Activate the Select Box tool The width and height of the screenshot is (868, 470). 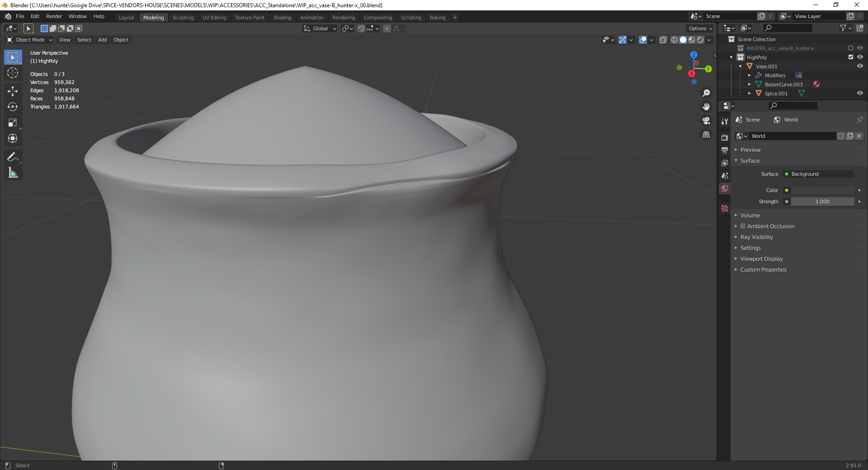pyautogui.click(x=13, y=57)
